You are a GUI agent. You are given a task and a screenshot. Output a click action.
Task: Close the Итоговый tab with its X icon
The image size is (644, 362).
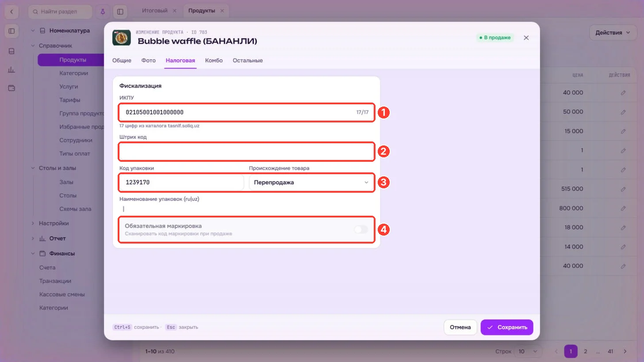pos(174,11)
